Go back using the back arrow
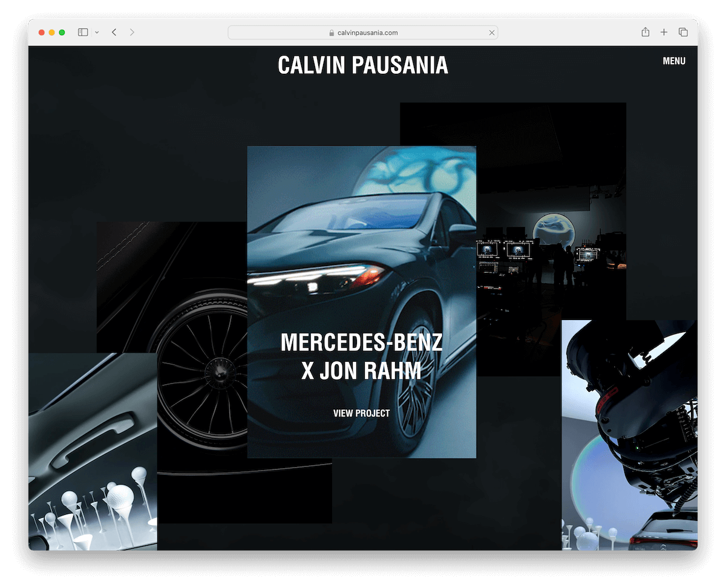 click(114, 33)
